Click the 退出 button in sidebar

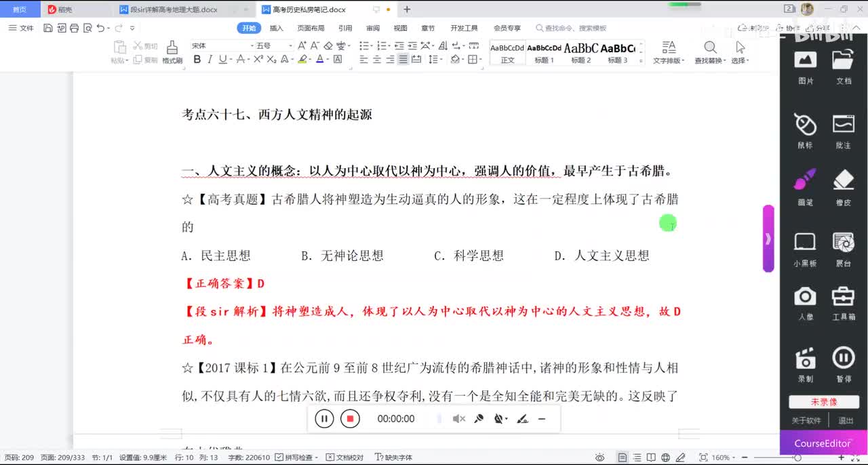click(846, 420)
